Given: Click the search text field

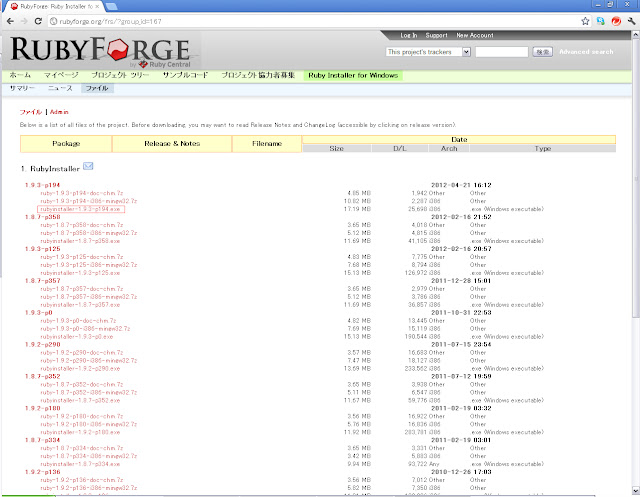Looking at the screenshot, I should click(502, 52).
